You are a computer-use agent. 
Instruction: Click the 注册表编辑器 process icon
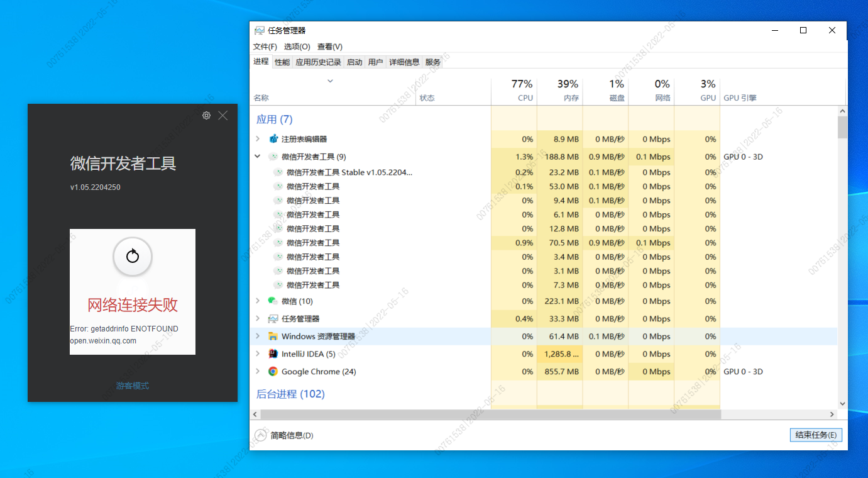point(273,139)
